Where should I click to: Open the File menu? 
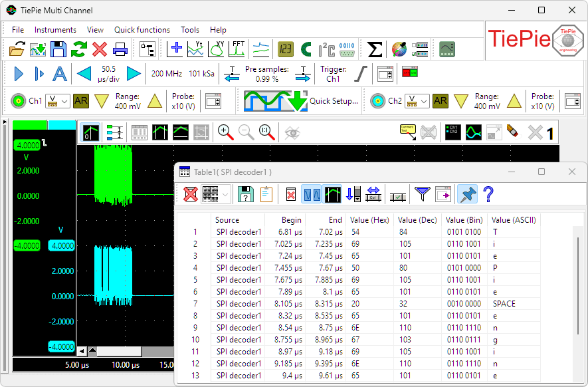18,30
